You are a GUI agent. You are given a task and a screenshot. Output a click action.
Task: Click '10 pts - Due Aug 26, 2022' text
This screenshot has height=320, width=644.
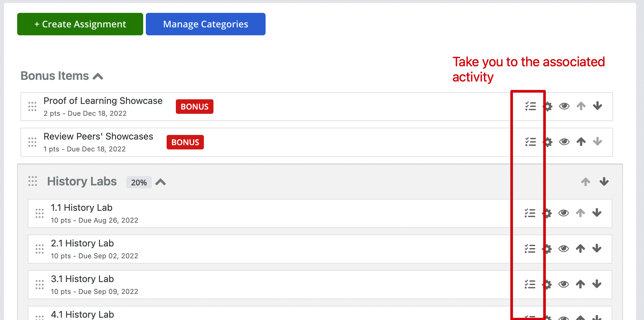pyautogui.click(x=94, y=220)
